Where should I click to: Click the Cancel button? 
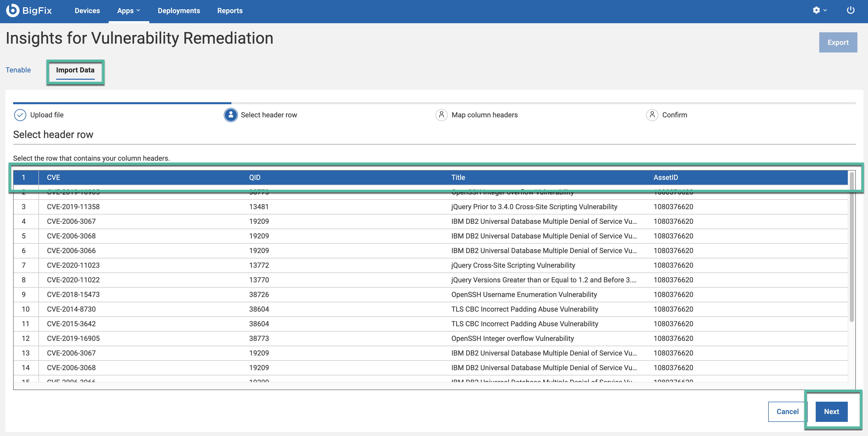point(787,412)
